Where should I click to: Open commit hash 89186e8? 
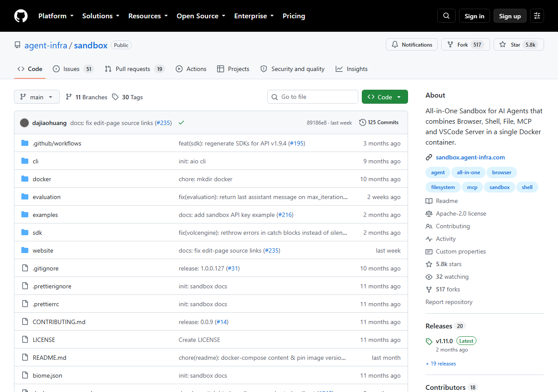coord(316,123)
